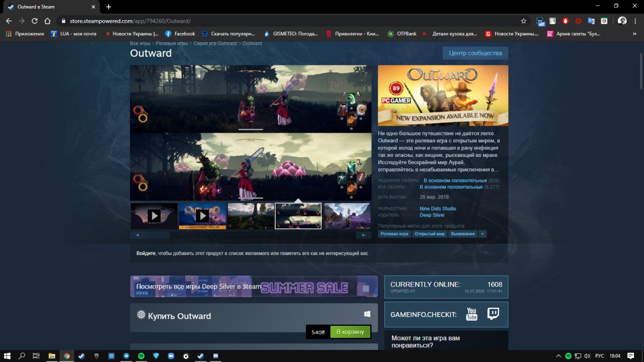
Task: Open the Windows notification center
Action: point(630,355)
